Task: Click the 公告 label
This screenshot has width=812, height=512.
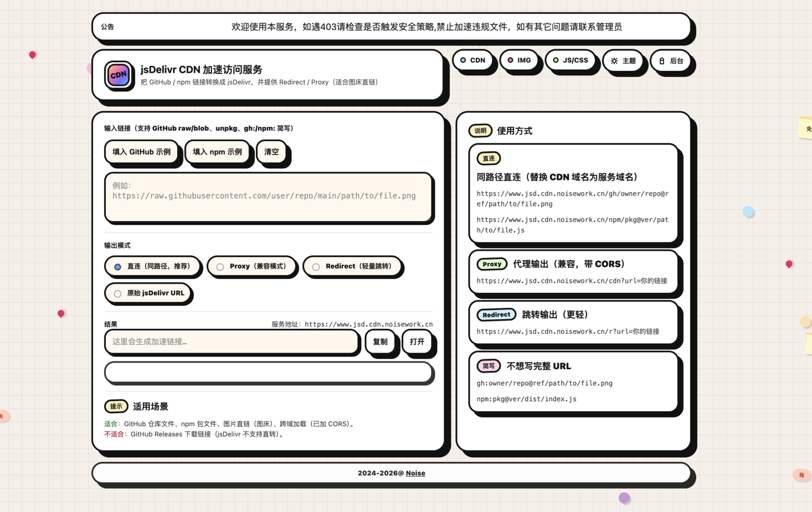Action: coord(107,27)
